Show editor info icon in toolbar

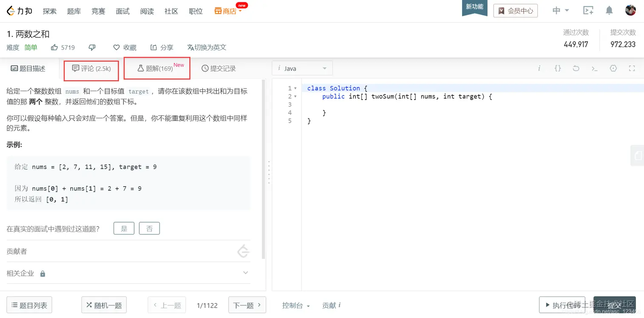[539, 68]
